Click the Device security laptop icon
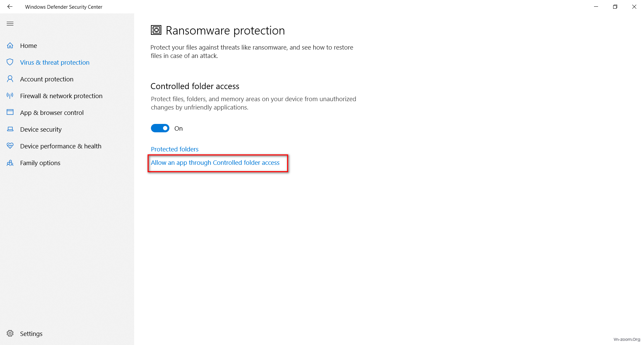644x345 pixels. tap(10, 129)
